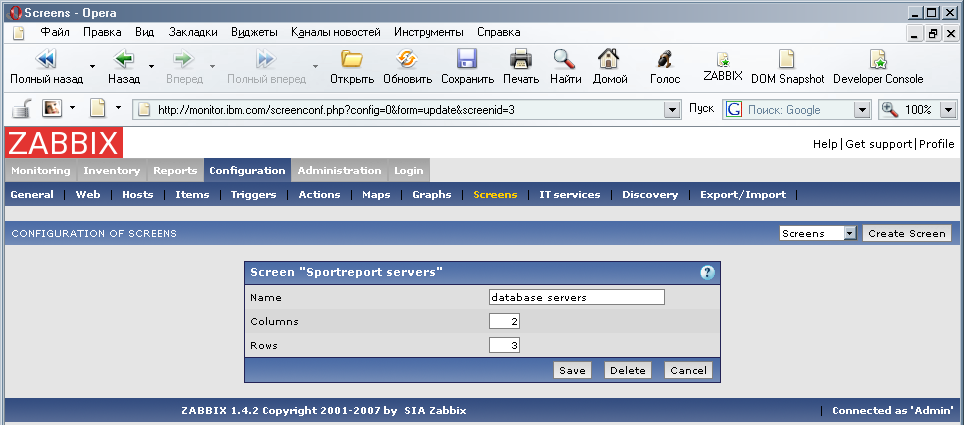
Task: Open the Виджеты menu
Action: click(x=255, y=32)
